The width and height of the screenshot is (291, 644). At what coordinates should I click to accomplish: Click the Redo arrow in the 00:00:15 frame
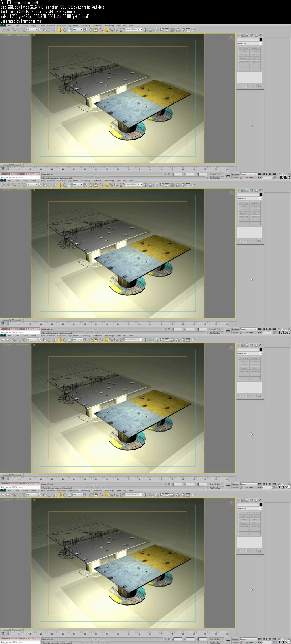click(x=8, y=30)
